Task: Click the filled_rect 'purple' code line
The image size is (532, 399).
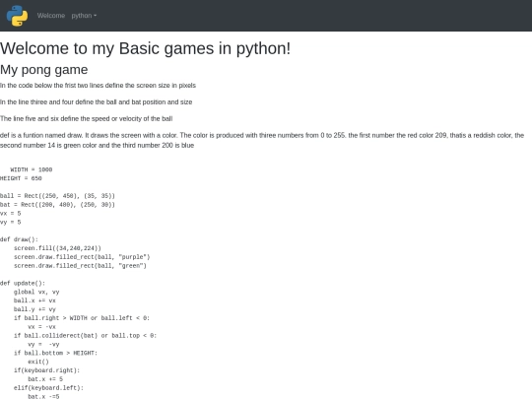Action: click(x=82, y=257)
